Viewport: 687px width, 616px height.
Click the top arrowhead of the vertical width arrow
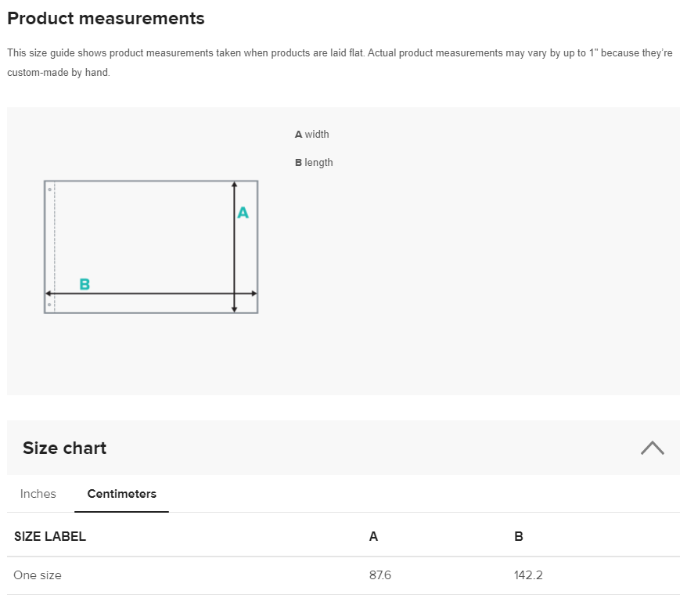(234, 186)
